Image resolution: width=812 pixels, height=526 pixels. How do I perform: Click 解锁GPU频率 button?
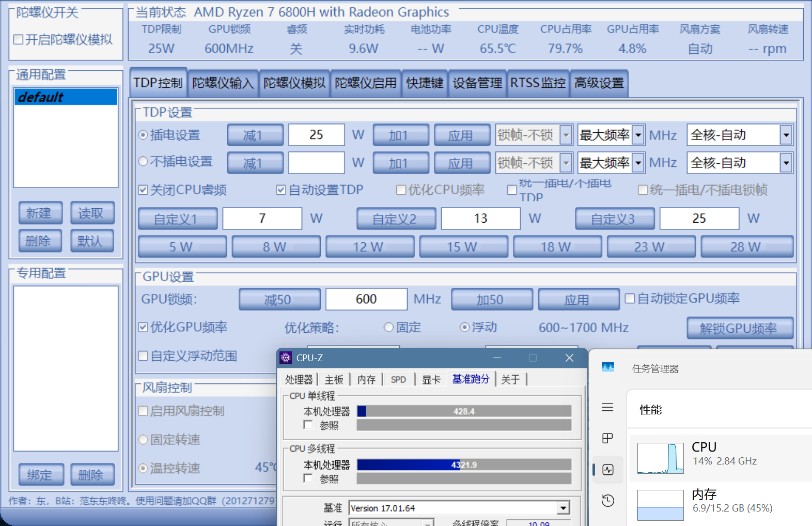click(x=740, y=328)
